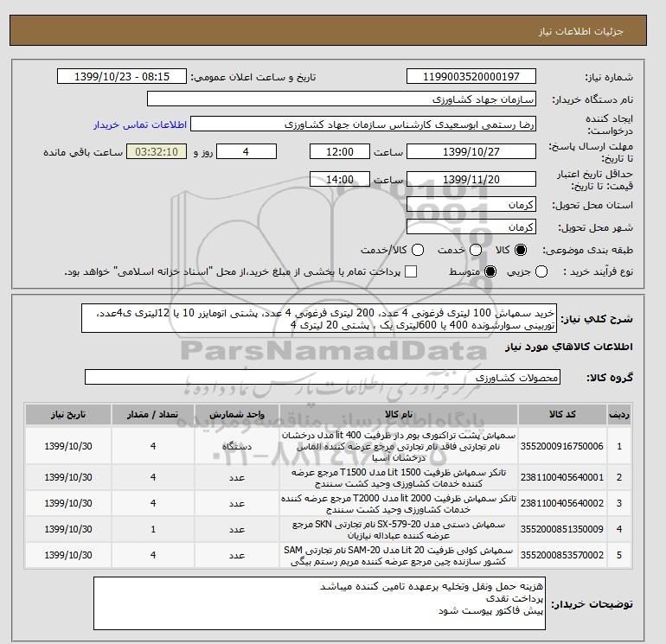The height and width of the screenshot is (644, 666).
Task: Choose the متوسط purchase type radio
Action: (490, 271)
